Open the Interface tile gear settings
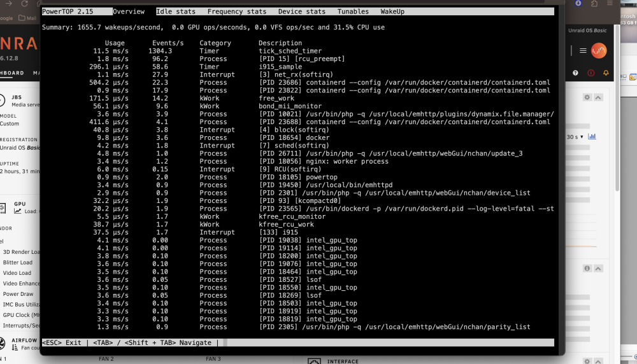Screen dimensions: 637x364 pos(587,361)
